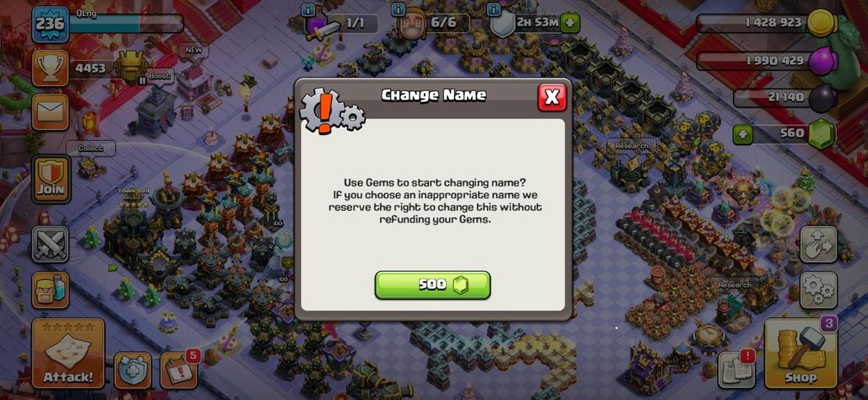The image size is (868, 400).
Task: Close the Change Name dialog
Action: point(552,97)
